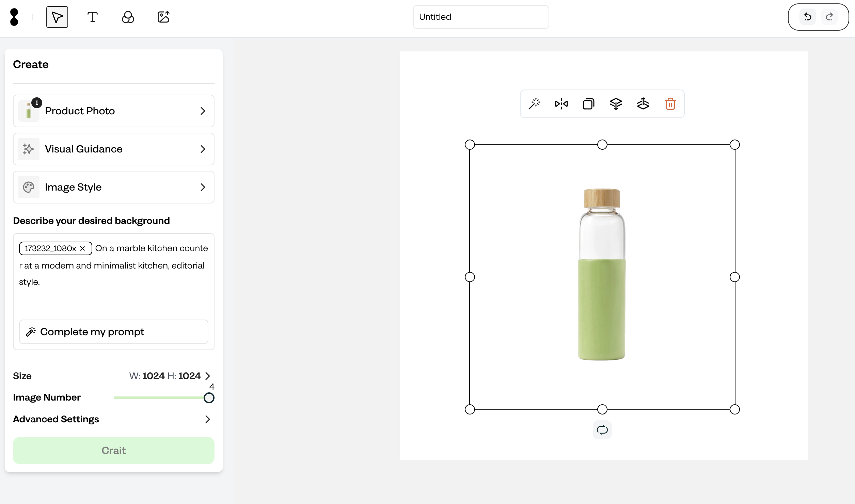Click the image upload tool
Image resolution: width=855 pixels, height=504 pixels.
tap(163, 17)
